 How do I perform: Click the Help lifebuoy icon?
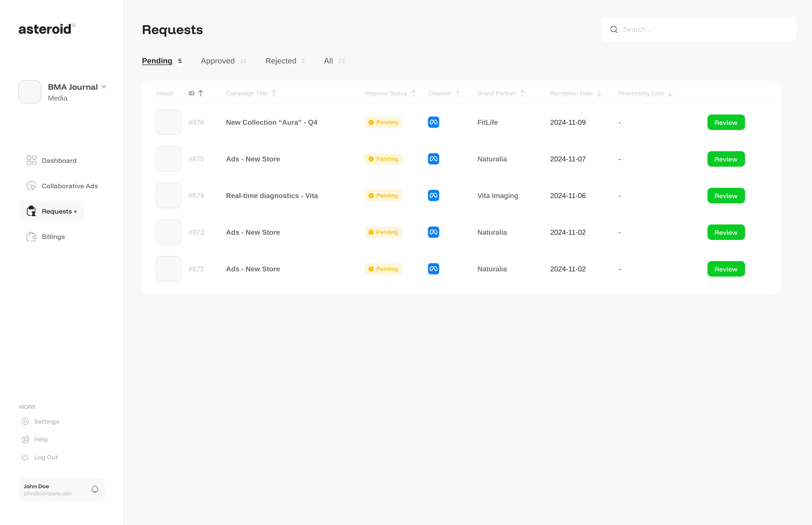25,439
